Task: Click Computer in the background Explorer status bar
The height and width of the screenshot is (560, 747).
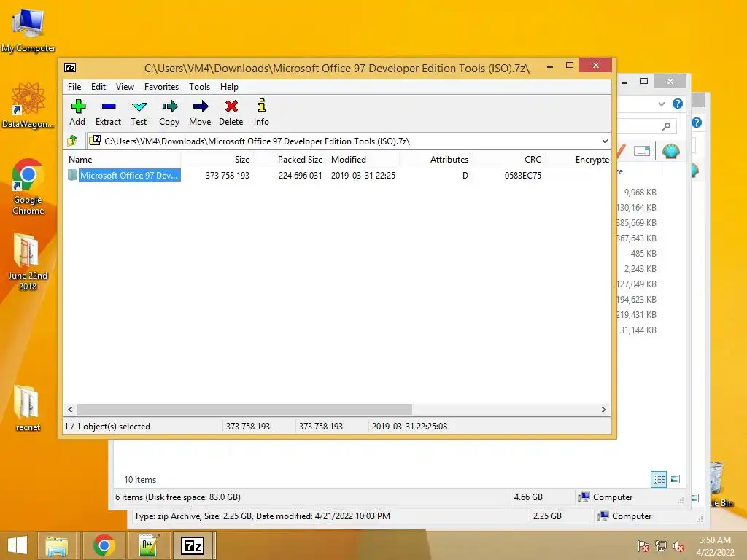Action: [606, 497]
